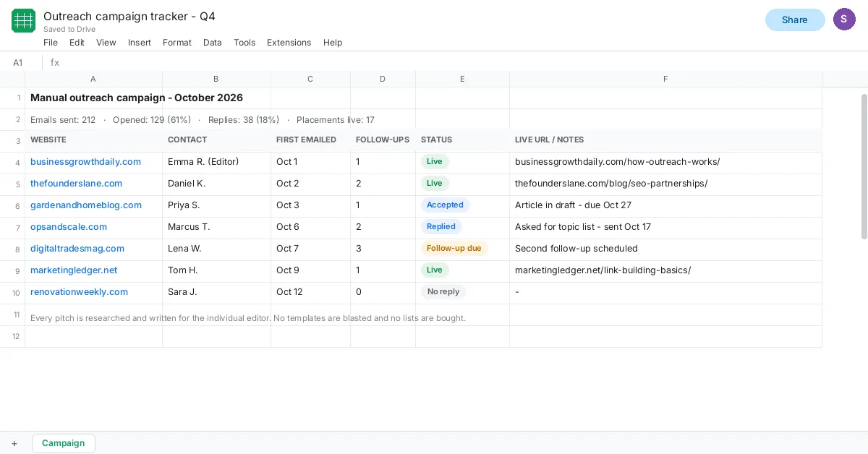The width and height of the screenshot is (868, 454).
Task: Open the Help menu
Action: 333,43
